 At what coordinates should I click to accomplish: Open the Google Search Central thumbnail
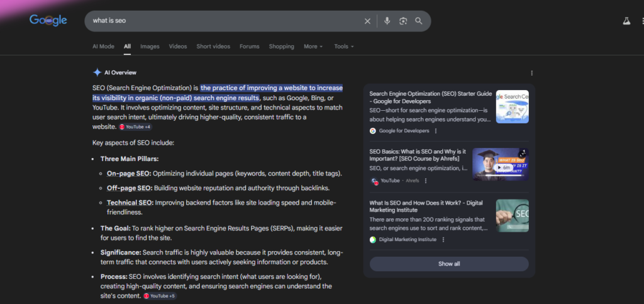click(512, 107)
